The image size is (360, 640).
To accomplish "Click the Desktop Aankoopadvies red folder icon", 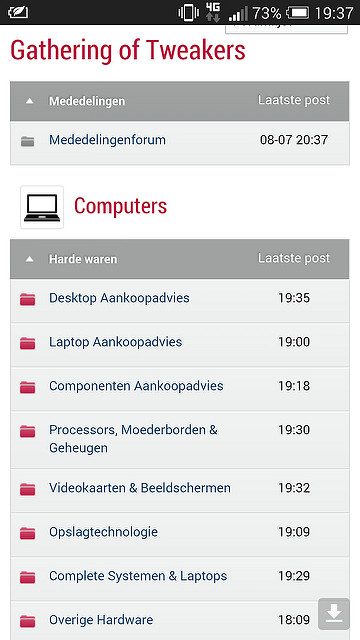I will click(27, 299).
